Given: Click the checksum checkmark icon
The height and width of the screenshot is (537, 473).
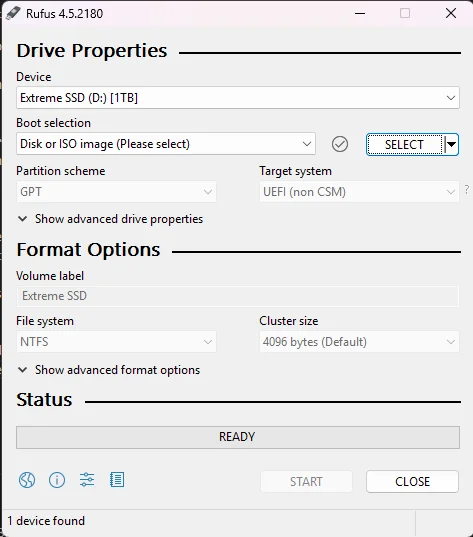Looking at the screenshot, I should coord(340,144).
